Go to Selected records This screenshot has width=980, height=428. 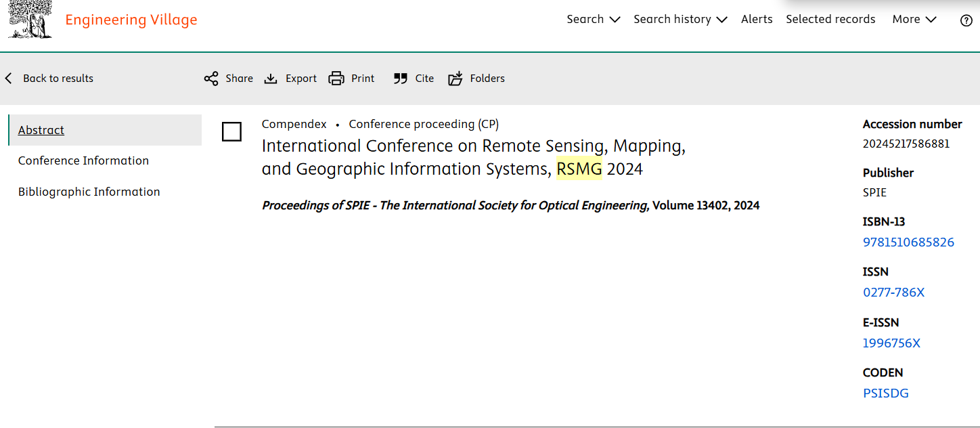click(830, 19)
